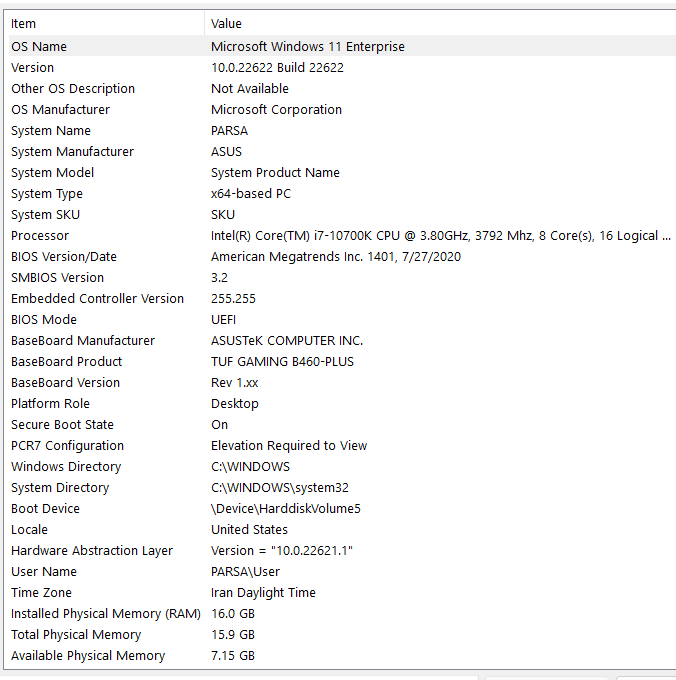Select the Secure Boot State row

click(x=342, y=425)
